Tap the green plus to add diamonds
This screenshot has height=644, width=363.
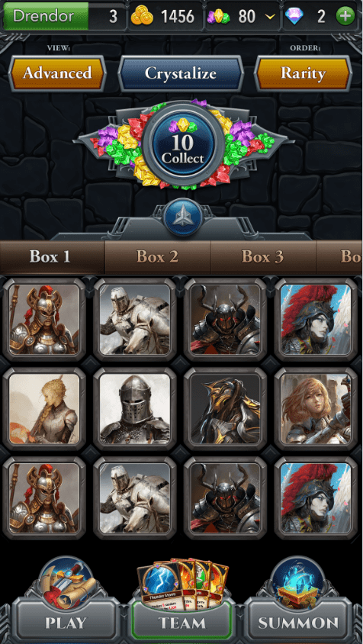(x=345, y=17)
